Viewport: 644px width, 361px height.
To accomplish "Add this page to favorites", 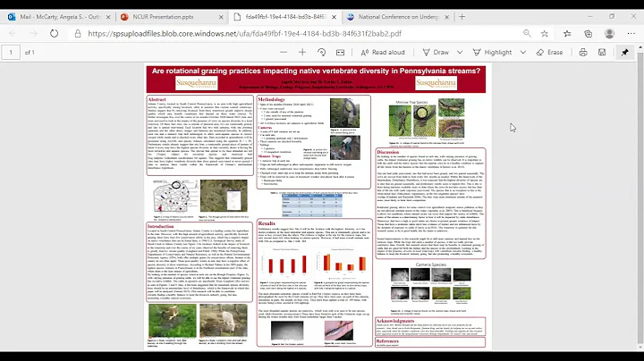I will (545, 34).
